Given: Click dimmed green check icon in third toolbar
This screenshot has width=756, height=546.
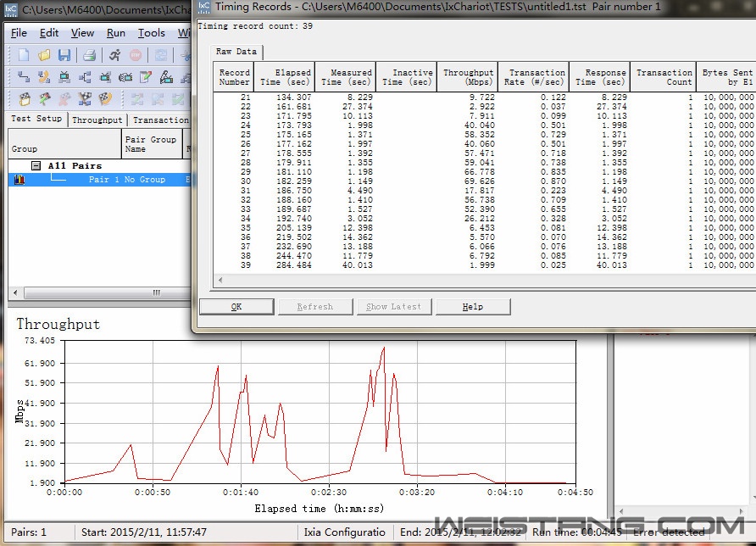Looking at the screenshot, I should [x=178, y=99].
